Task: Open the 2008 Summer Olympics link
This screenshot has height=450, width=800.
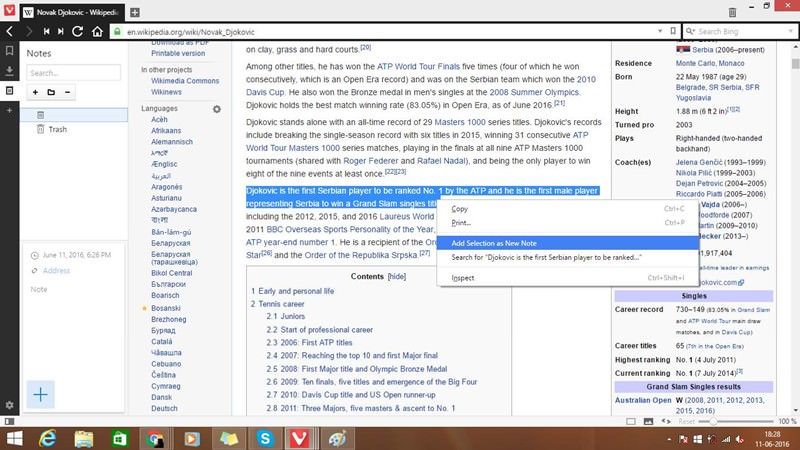Action: (x=534, y=92)
